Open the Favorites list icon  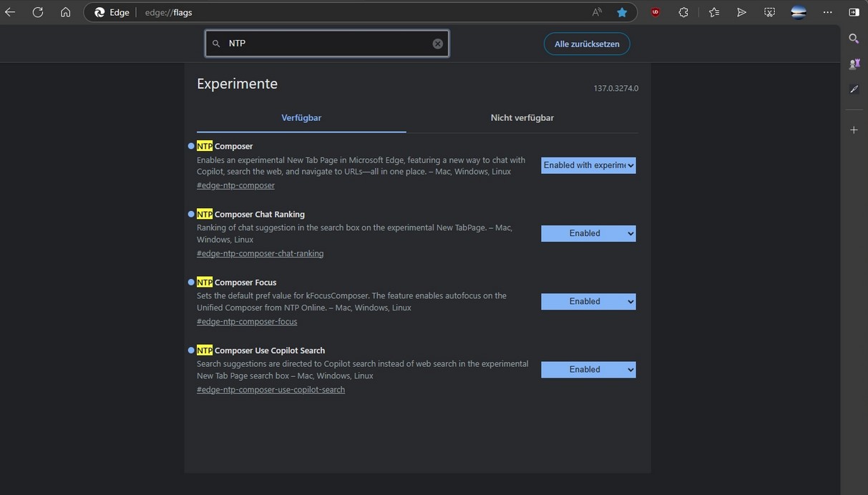[x=713, y=12]
